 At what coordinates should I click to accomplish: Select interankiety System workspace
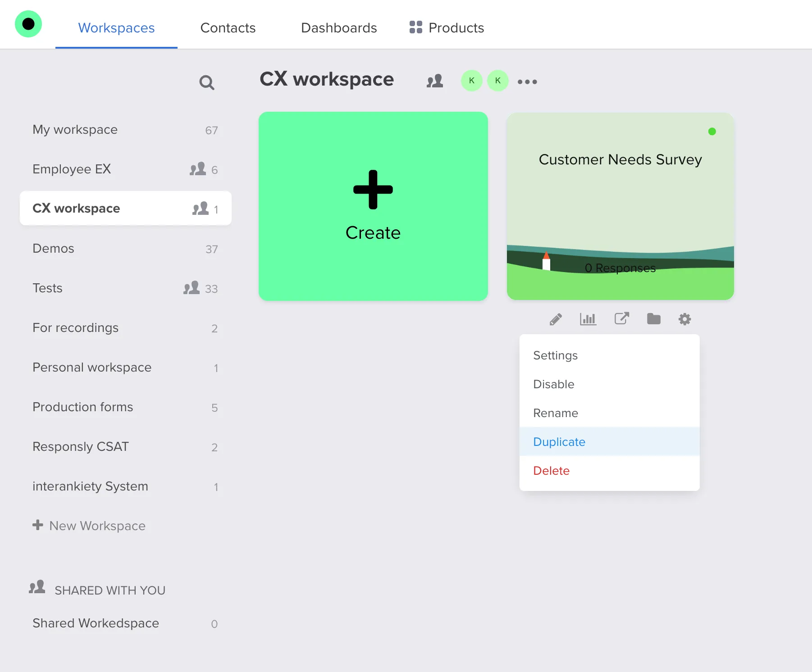pos(125,486)
